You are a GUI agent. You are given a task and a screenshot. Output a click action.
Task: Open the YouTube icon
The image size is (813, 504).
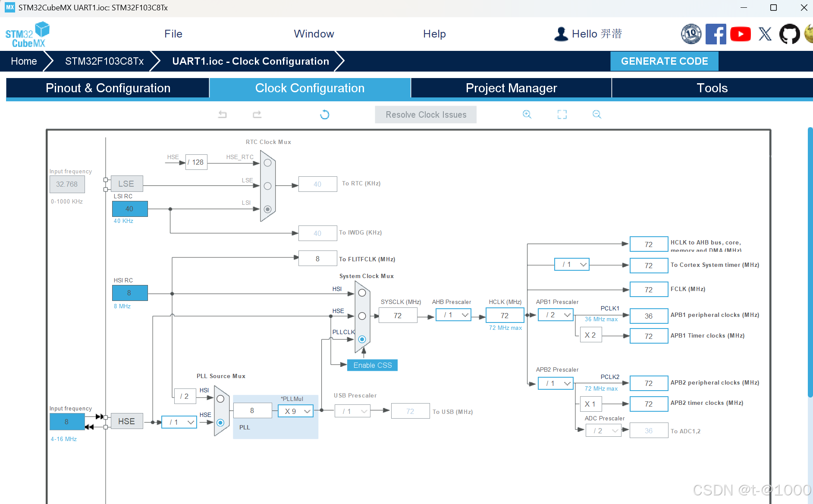tap(741, 34)
